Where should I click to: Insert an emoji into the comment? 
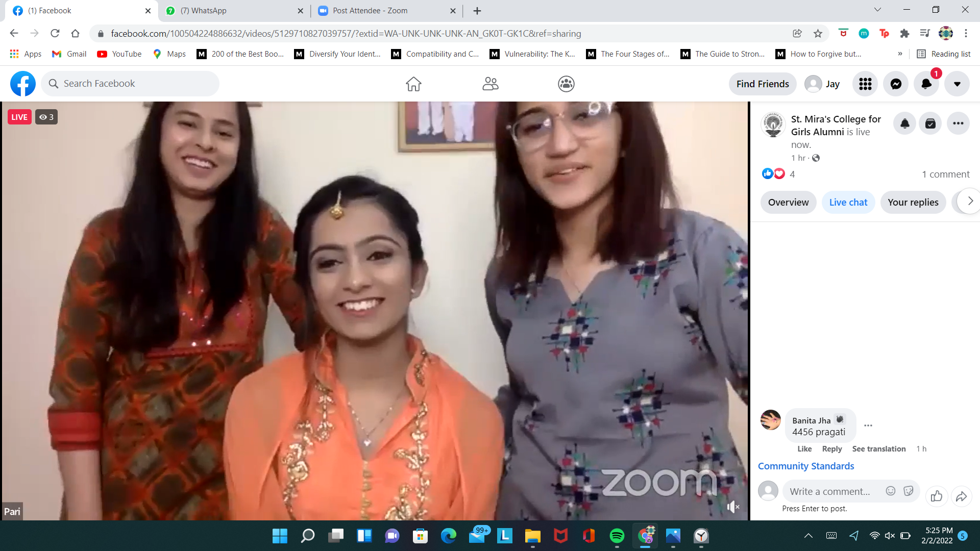click(x=890, y=491)
